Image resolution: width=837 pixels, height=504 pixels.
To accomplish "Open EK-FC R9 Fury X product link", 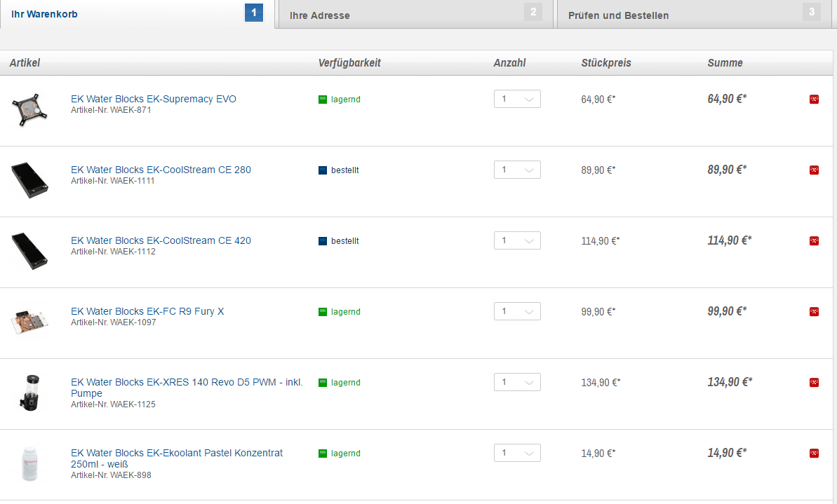I will pyautogui.click(x=147, y=311).
